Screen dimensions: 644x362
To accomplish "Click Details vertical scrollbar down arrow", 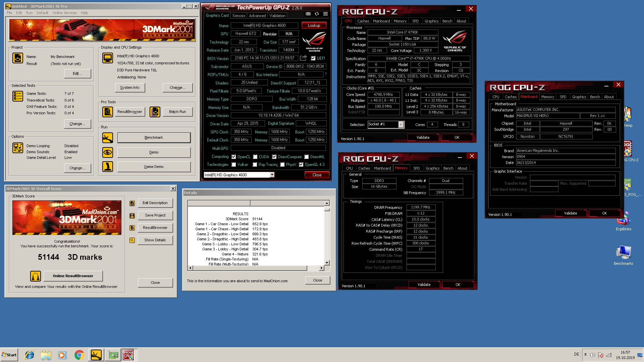I will 327,263.
